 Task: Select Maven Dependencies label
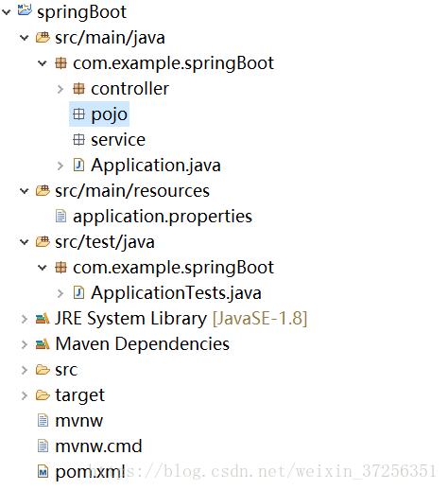coord(143,344)
